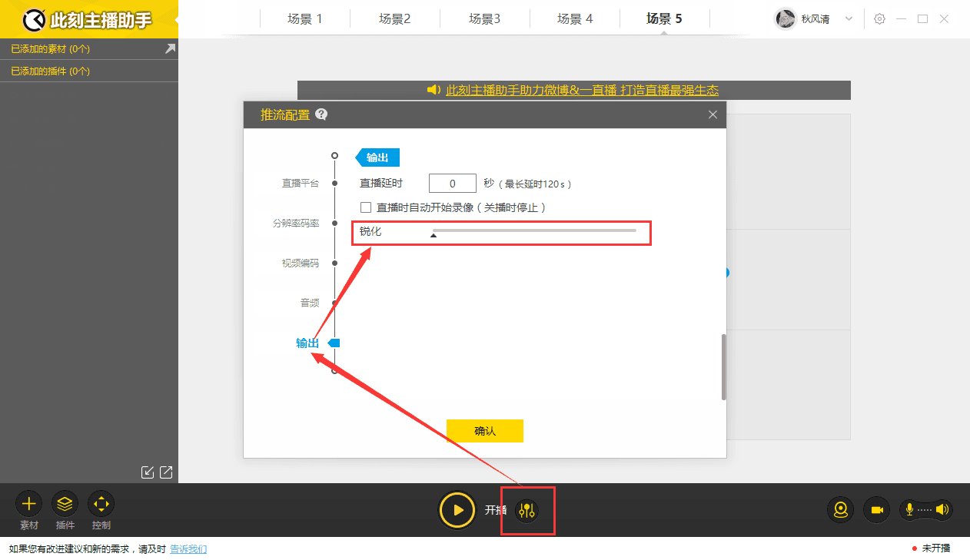
Task: Open the 告诉我们 feedback link
Action: [188, 549]
